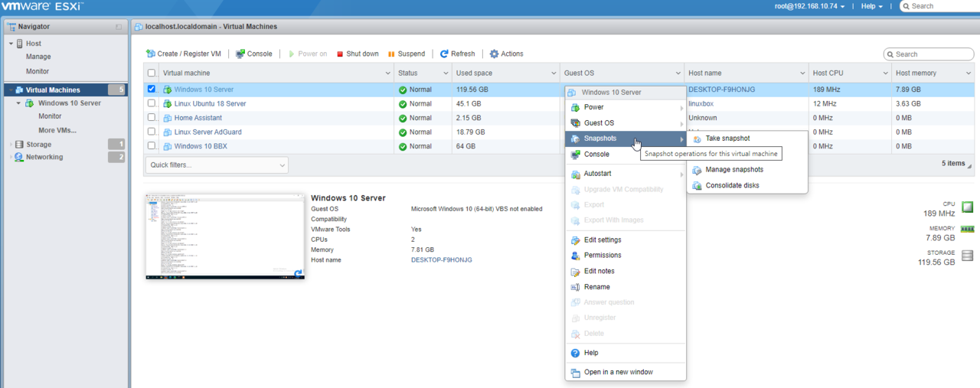The image size is (980, 388).
Task: Check the Linux Server AdGuard checkbox
Action: (151, 132)
